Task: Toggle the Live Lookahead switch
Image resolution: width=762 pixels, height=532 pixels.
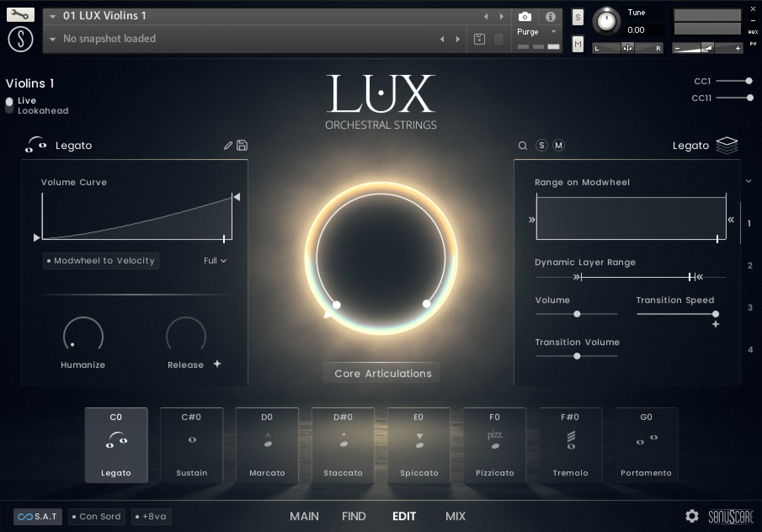Action: coord(9,105)
